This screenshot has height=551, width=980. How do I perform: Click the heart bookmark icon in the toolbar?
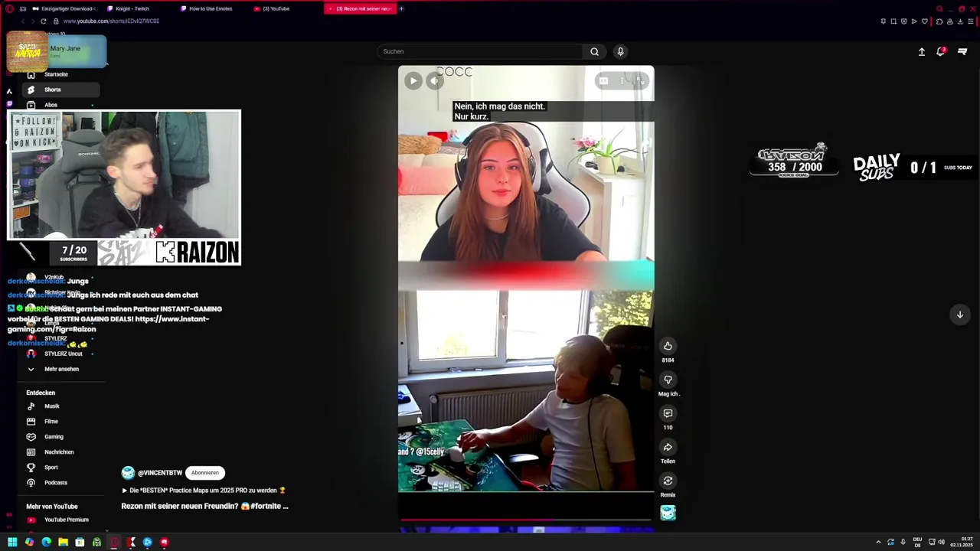tap(924, 21)
